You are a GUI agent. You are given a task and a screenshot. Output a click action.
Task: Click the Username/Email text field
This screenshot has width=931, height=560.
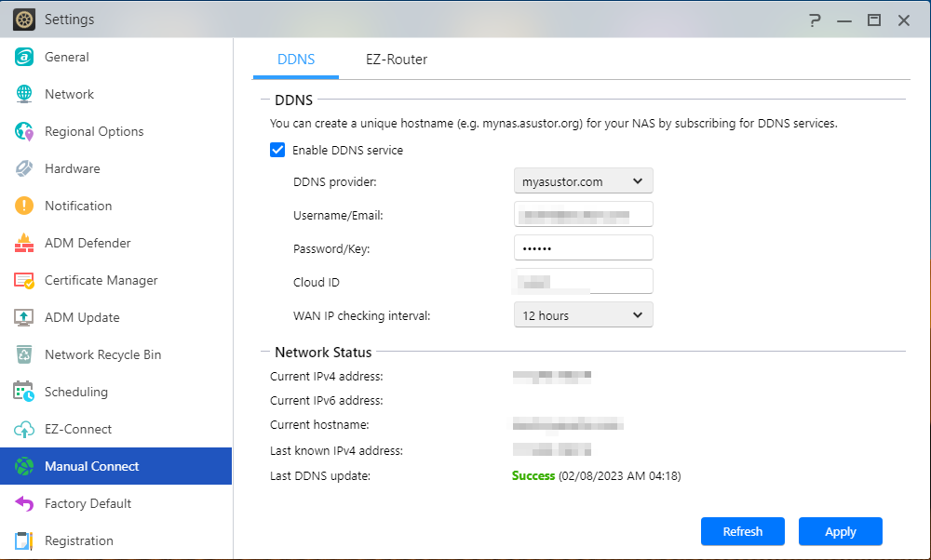(x=584, y=215)
